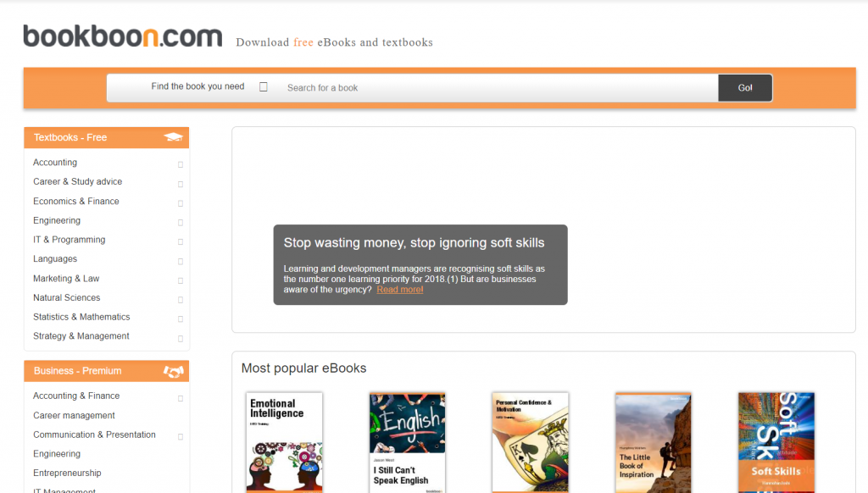Click the Search for a book field

pyautogui.click(x=498, y=87)
